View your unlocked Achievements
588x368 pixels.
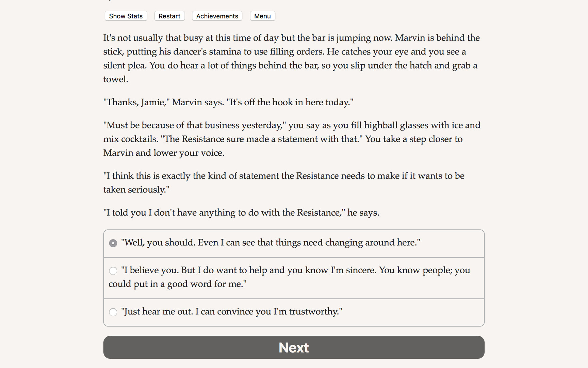click(217, 16)
